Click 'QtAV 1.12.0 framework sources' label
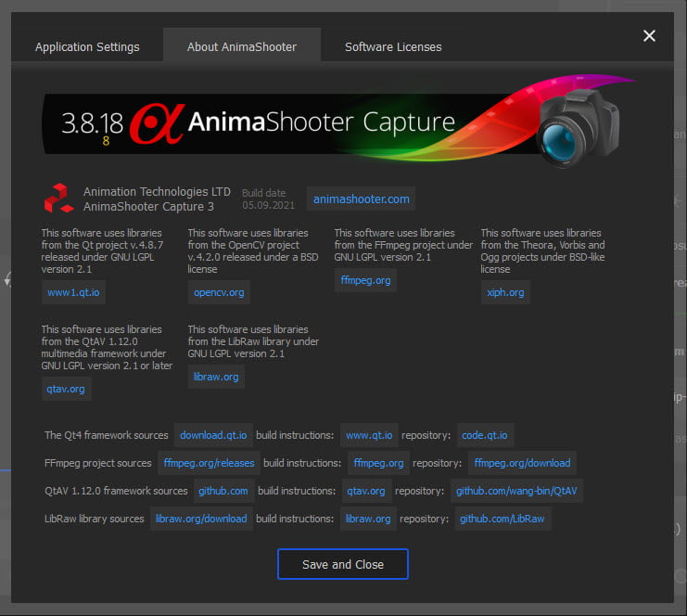Viewport: 687px width, 616px height. (116, 491)
